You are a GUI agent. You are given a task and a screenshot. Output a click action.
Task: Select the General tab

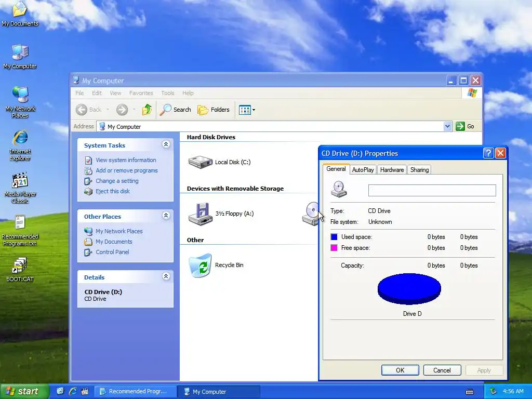pos(336,169)
